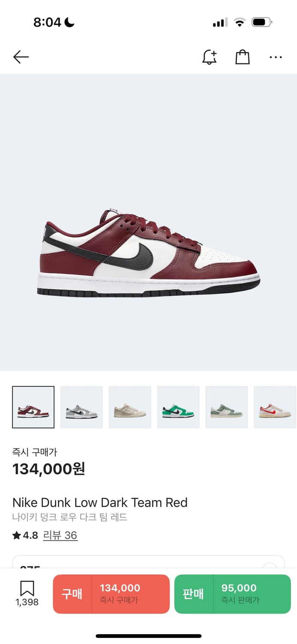Select the beige Dunk thumbnail
This screenshot has height=644, width=297.
pyautogui.click(x=130, y=407)
